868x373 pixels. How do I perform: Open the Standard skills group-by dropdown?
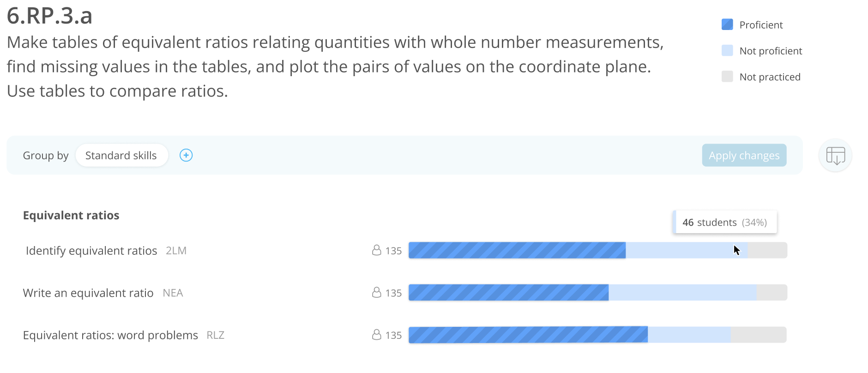121,156
